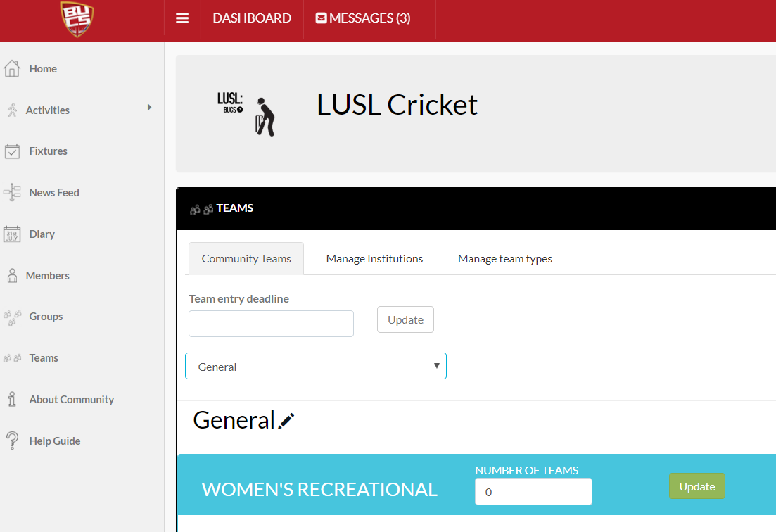
Task: Toggle the hamburger menu icon
Action: pos(182,18)
